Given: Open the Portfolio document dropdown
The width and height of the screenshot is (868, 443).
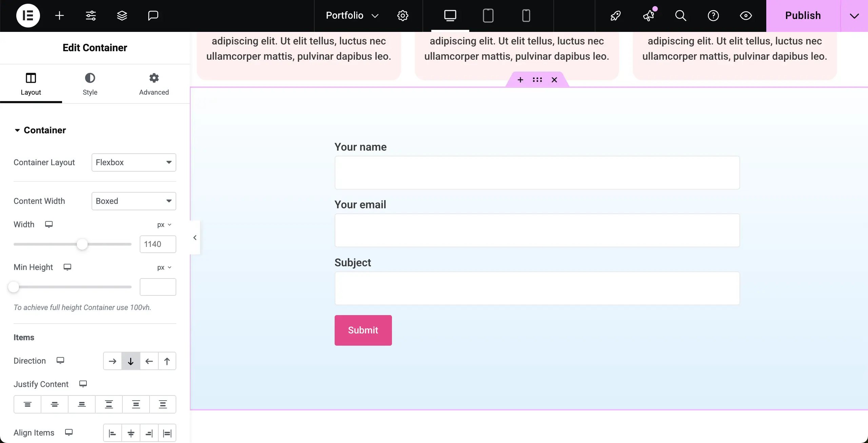Looking at the screenshot, I should coord(352,16).
